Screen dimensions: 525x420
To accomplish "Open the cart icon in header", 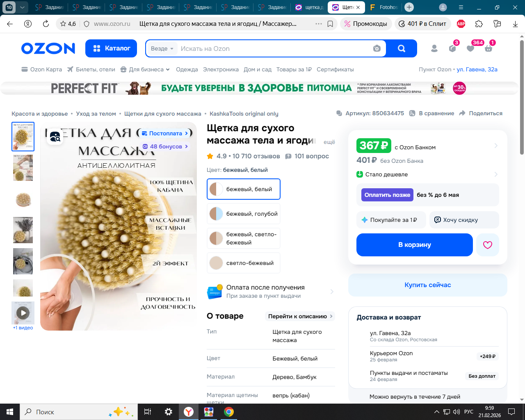I will pos(488,48).
